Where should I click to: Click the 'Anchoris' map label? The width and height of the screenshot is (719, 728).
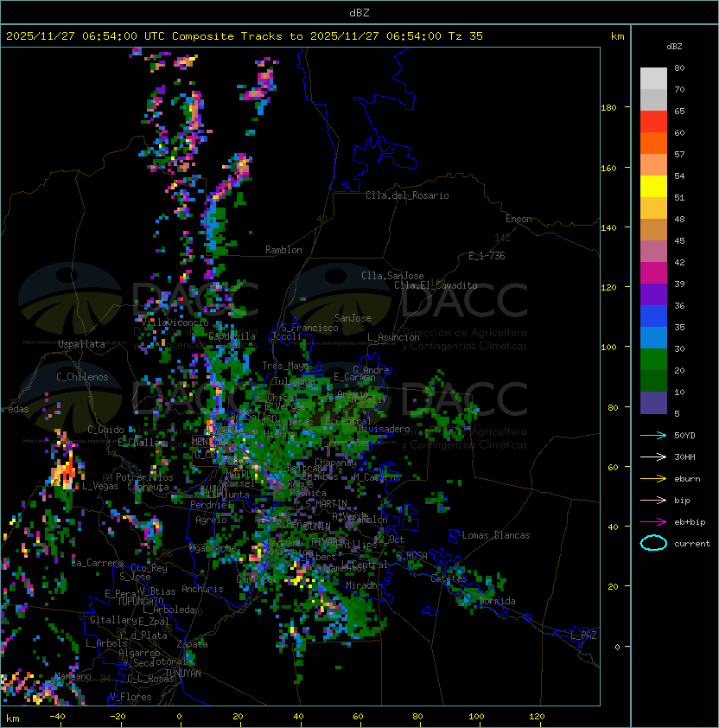(x=202, y=589)
